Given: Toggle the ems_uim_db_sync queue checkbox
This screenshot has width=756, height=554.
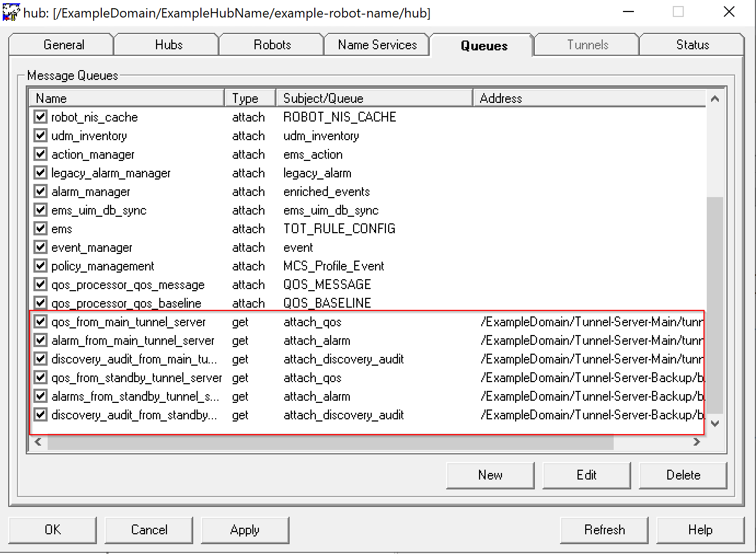Looking at the screenshot, I should coord(41,209).
